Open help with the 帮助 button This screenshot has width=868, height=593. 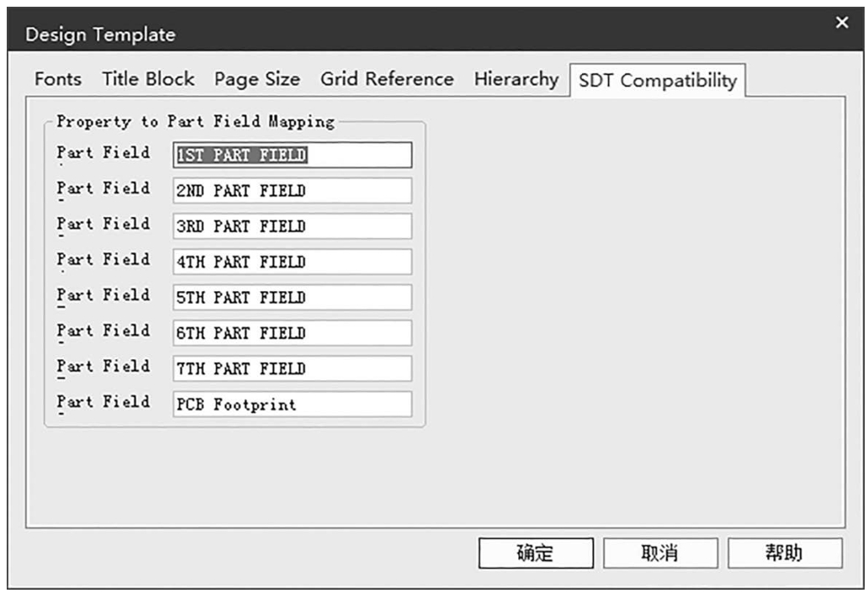(x=785, y=553)
